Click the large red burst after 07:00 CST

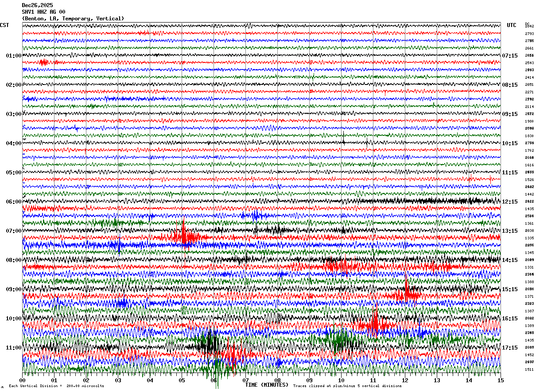[184, 235]
